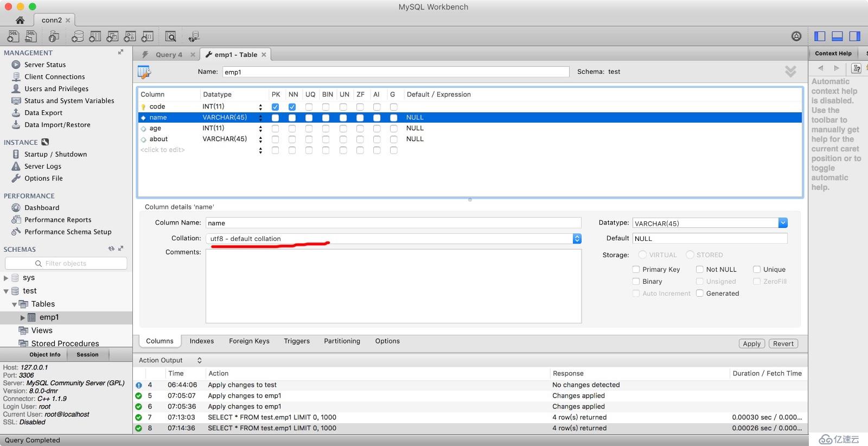Open Data Import/Restore
Viewport: 868px width, 446px height.
pos(58,125)
